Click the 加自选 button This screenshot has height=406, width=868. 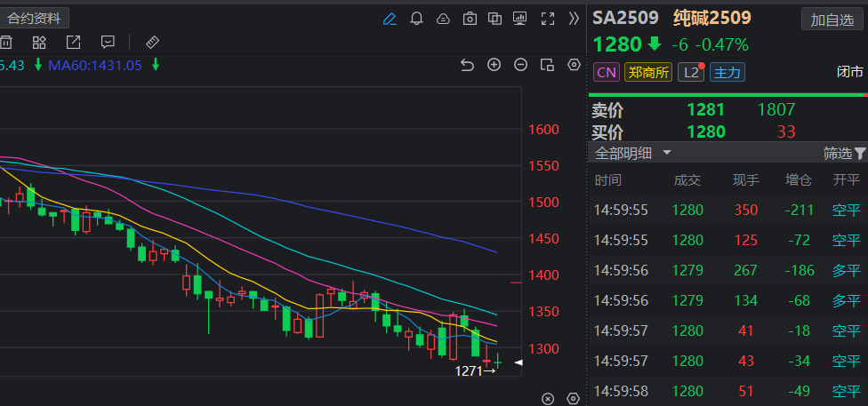[832, 19]
